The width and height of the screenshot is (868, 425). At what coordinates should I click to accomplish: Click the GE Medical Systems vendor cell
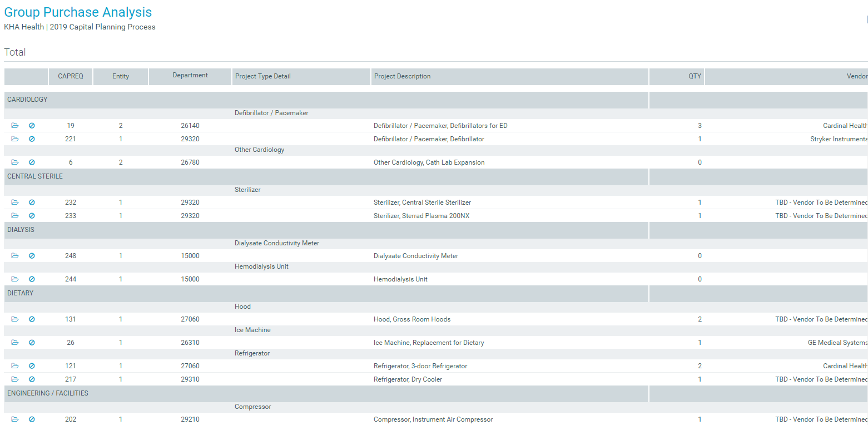point(837,343)
